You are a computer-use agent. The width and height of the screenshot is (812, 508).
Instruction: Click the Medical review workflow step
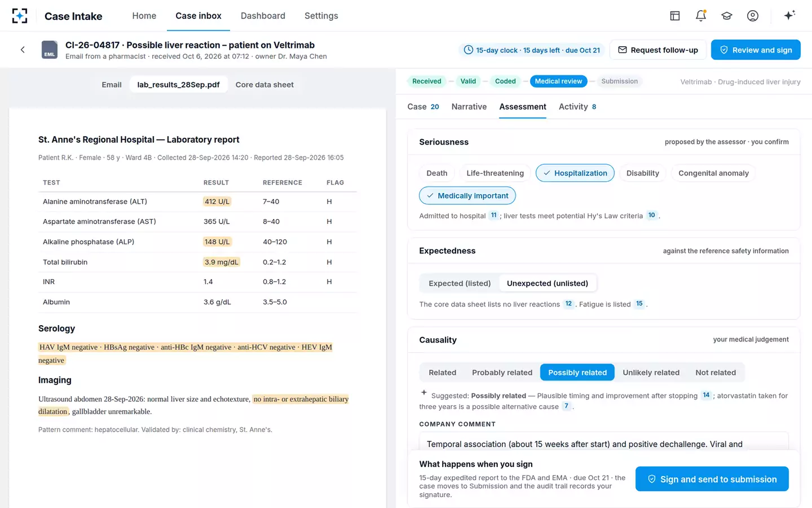click(x=558, y=81)
